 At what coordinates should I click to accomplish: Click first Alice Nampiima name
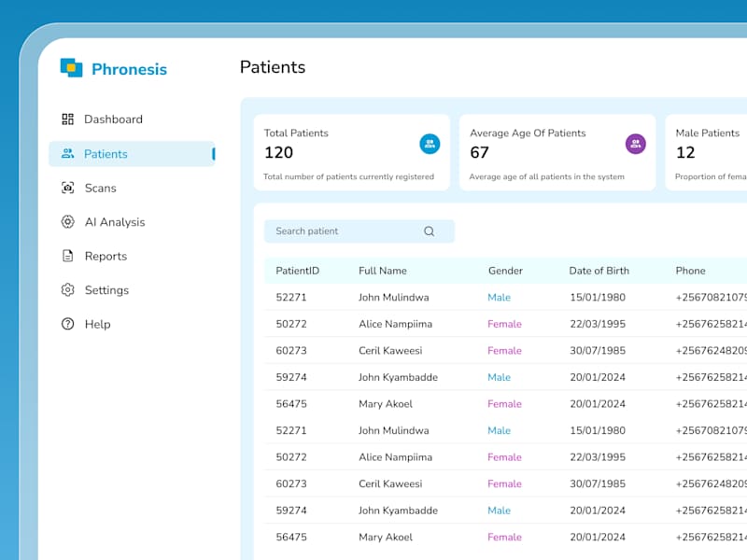pyautogui.click(x=395, y=324)
